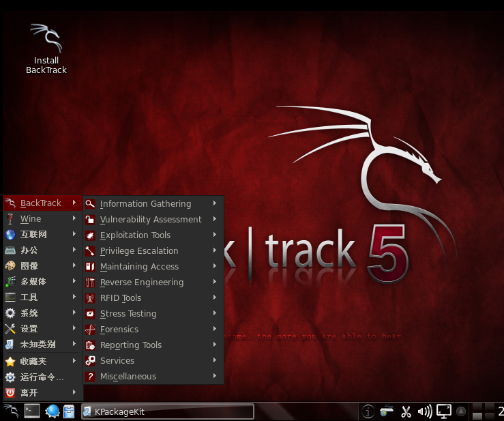
Task: Open the Install BackTrack desktop icon
Action: 46,48
